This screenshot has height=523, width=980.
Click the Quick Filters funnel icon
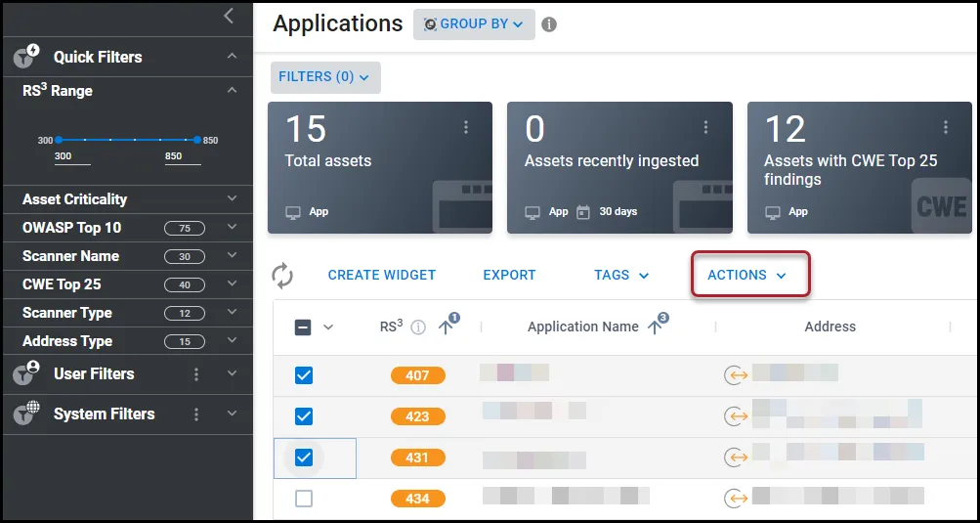pos(27,57)
